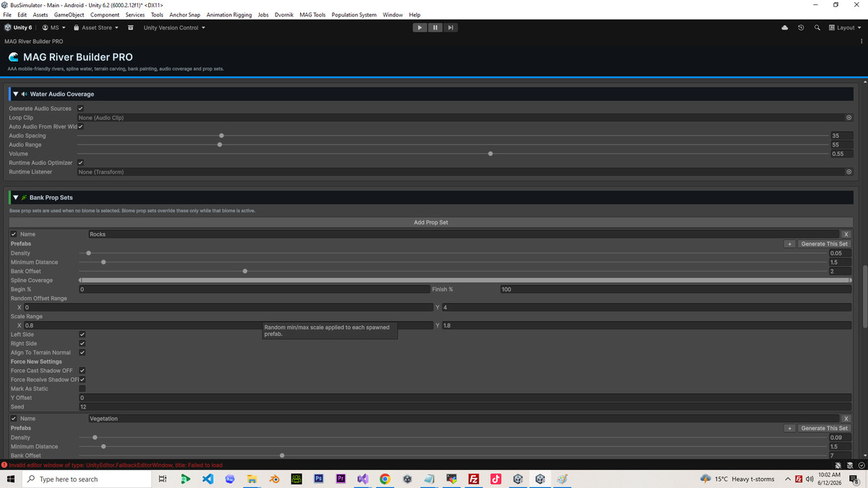Toggle Runtime Audio Optimizer checkbox
Screen dimensions: 868x488
(80, 163)
